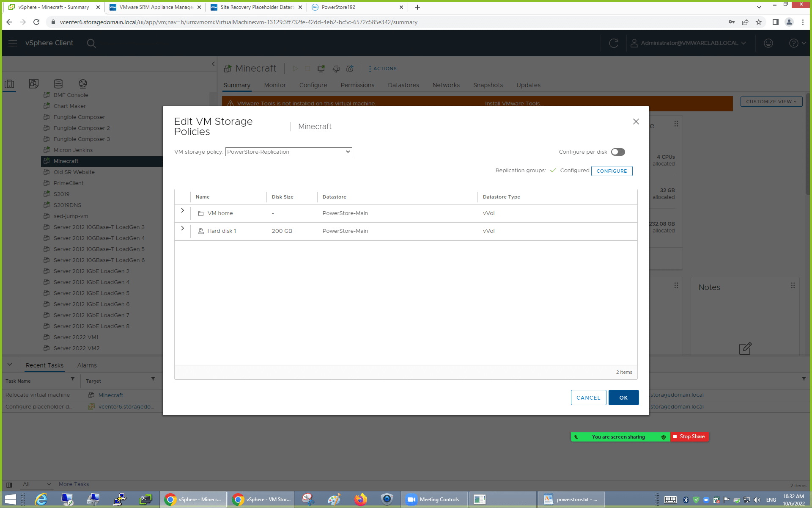
Task: Click the power on VM icon
Action: point(295,69)
